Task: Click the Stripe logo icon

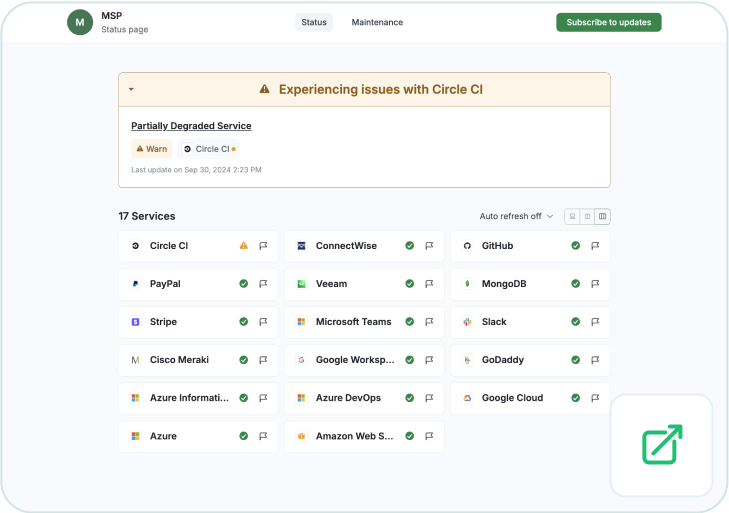Action: point(135,322)
